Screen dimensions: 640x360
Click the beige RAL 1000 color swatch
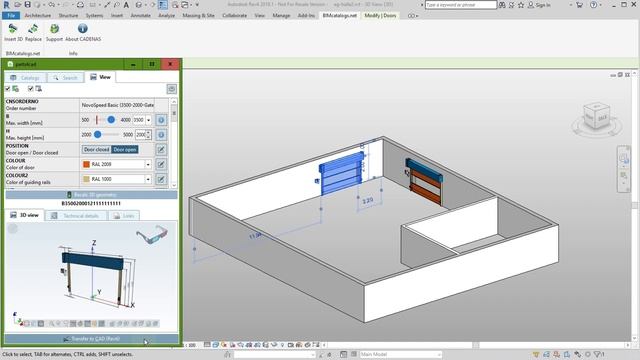(86, 179)
